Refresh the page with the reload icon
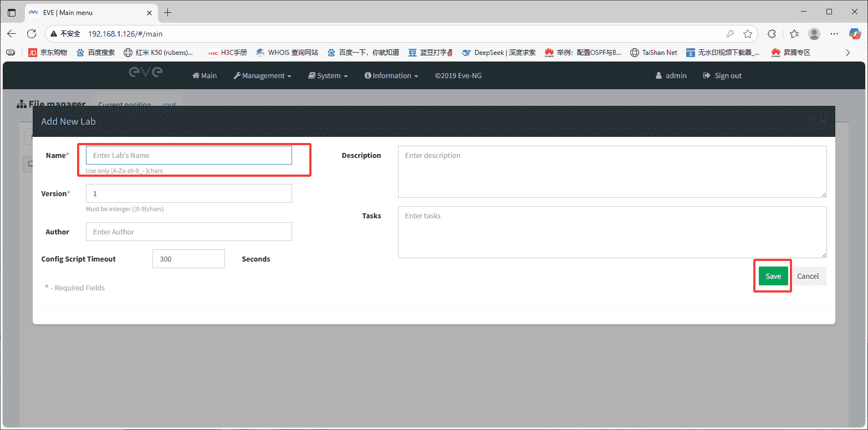Viewport: 868px width, 430px height. (x=32, y=34)
